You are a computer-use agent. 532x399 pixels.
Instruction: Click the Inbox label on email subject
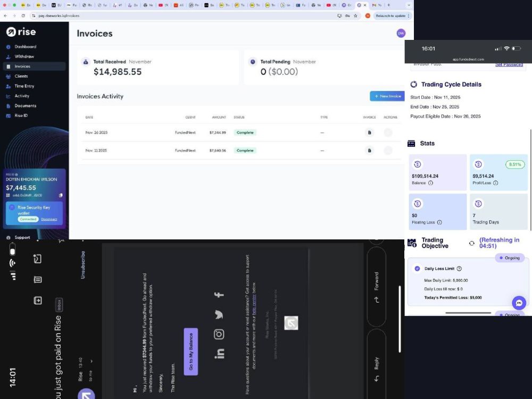coord(59,305)
